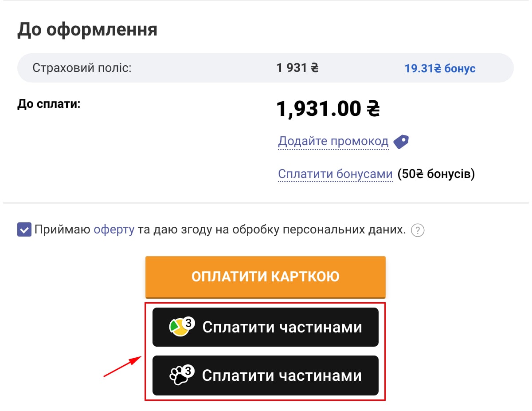532x411 pixels.
Task: Click the "(50₴ бонусів)" bonus balance text
Action: tap(436, 174)
